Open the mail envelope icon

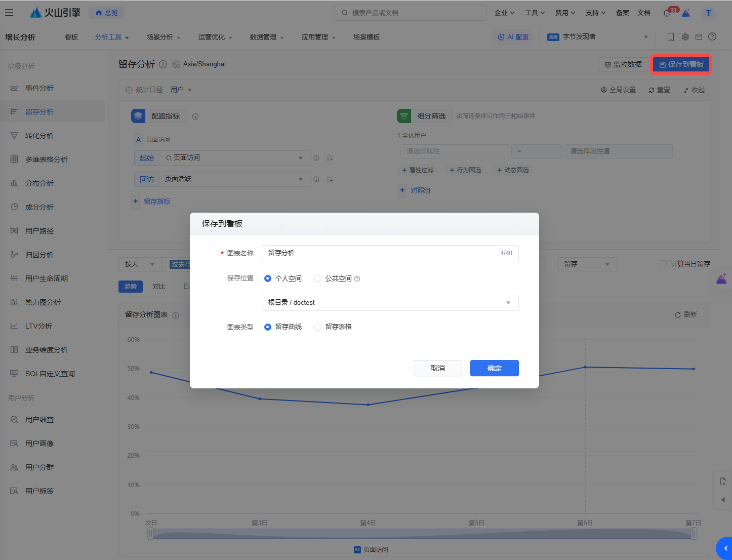click(699, 37)
